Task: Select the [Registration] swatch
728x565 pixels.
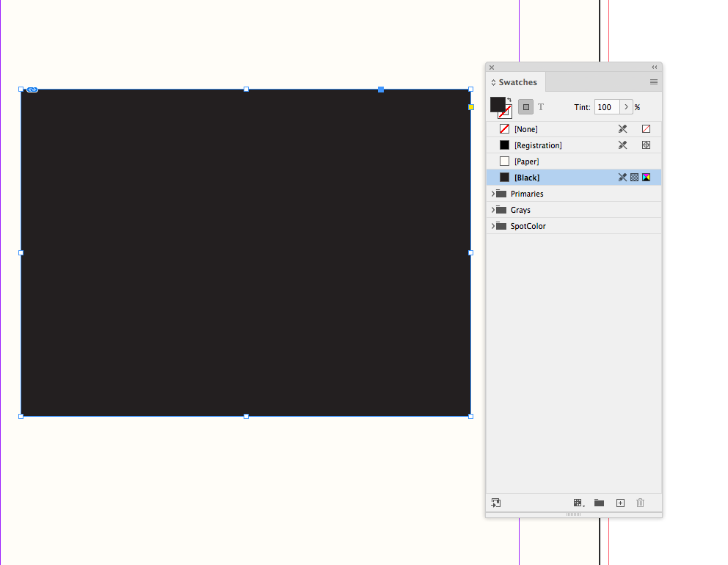Action: [574, 145]
